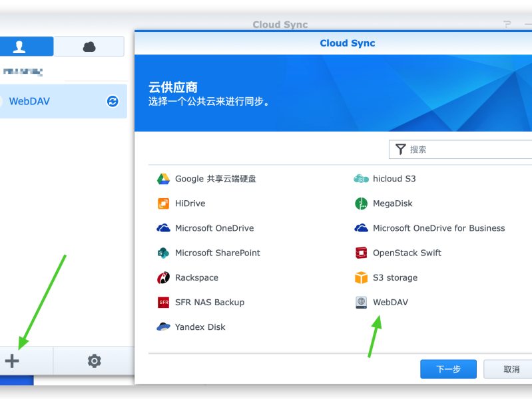Viewport: 532px width, 399px height.
Task: Select OpenStack Swift provider
Action: coord(407,253)
